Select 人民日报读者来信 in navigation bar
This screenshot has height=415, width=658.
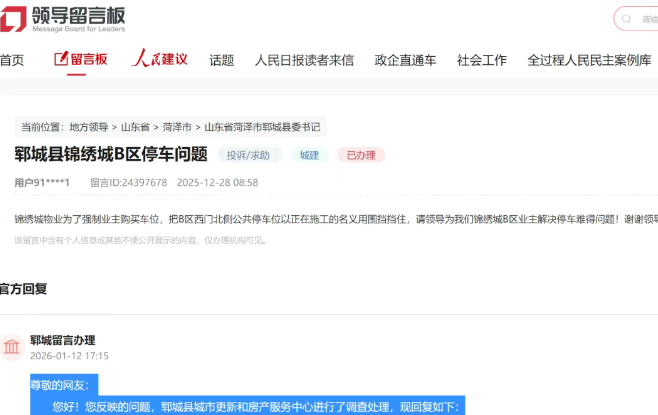(304, 60)
